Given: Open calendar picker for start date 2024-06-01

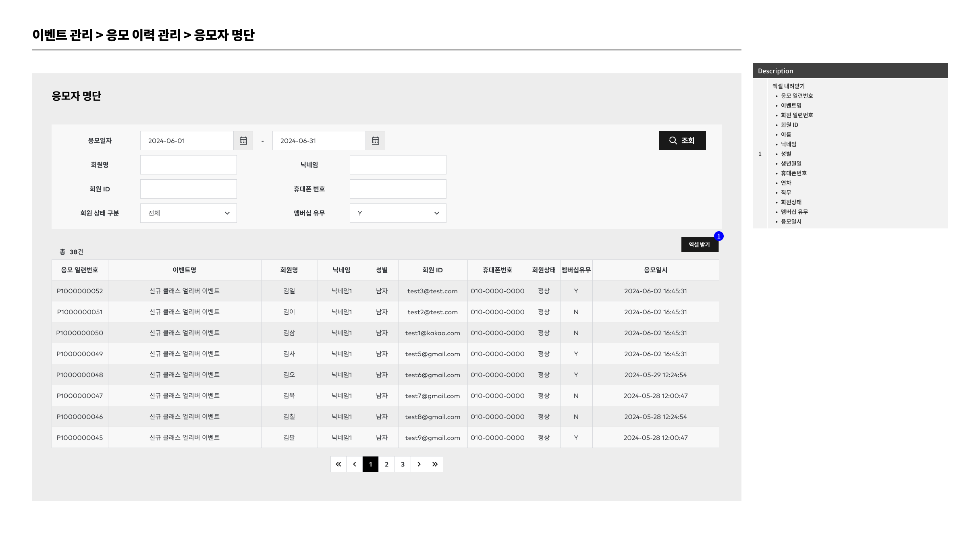Looking at the screenshot, I should [243, 141].
